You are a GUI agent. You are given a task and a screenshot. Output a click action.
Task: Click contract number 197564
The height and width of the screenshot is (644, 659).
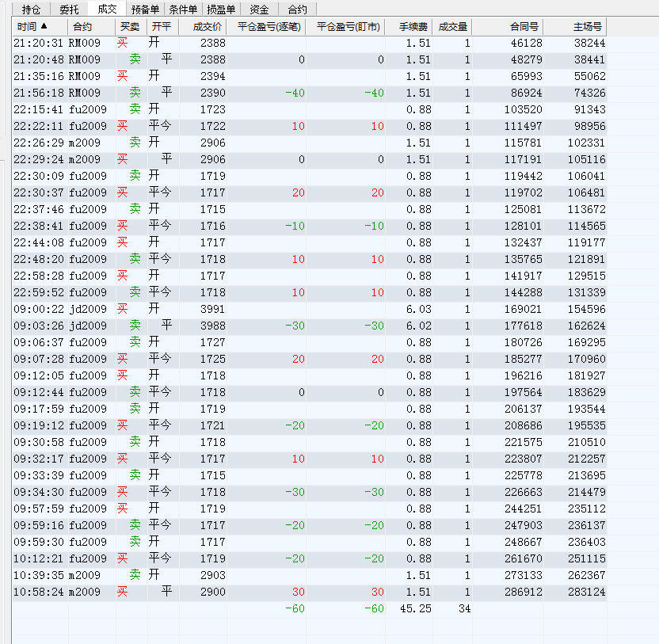(x=524, y=393)
